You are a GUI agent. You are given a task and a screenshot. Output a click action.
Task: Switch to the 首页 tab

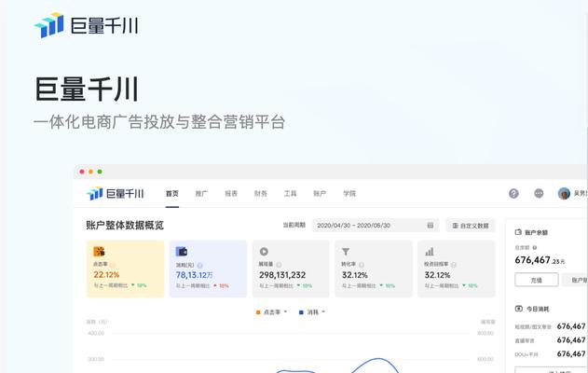point(172,194)
